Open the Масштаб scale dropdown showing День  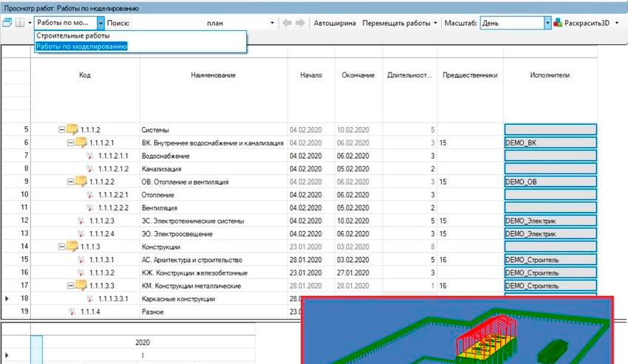[x=547, y=23]
